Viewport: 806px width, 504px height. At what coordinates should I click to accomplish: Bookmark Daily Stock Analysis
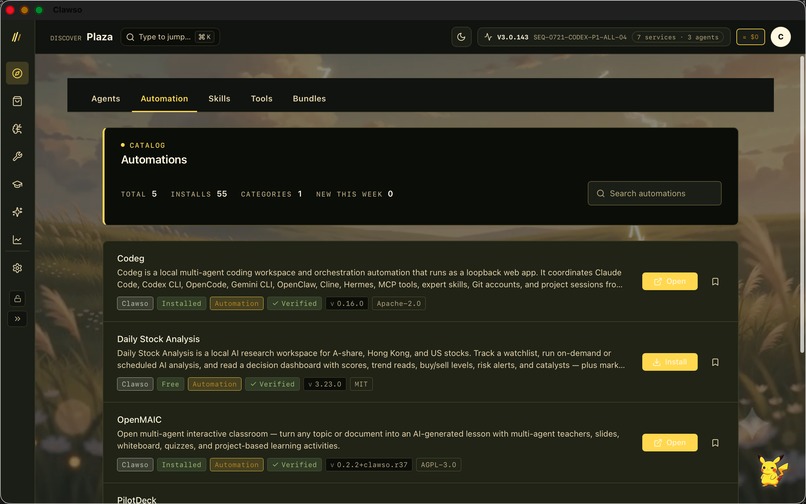click(715, 362)
